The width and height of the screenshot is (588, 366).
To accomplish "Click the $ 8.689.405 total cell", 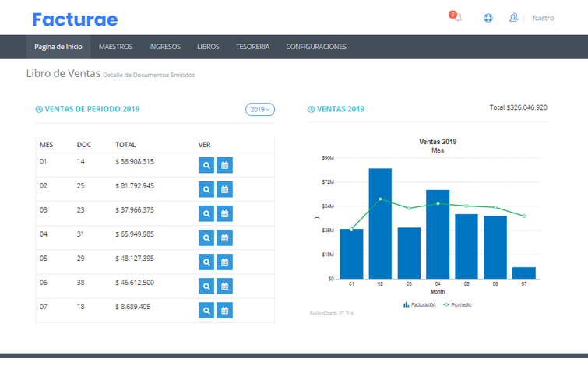I will click(x=132, y=307).
